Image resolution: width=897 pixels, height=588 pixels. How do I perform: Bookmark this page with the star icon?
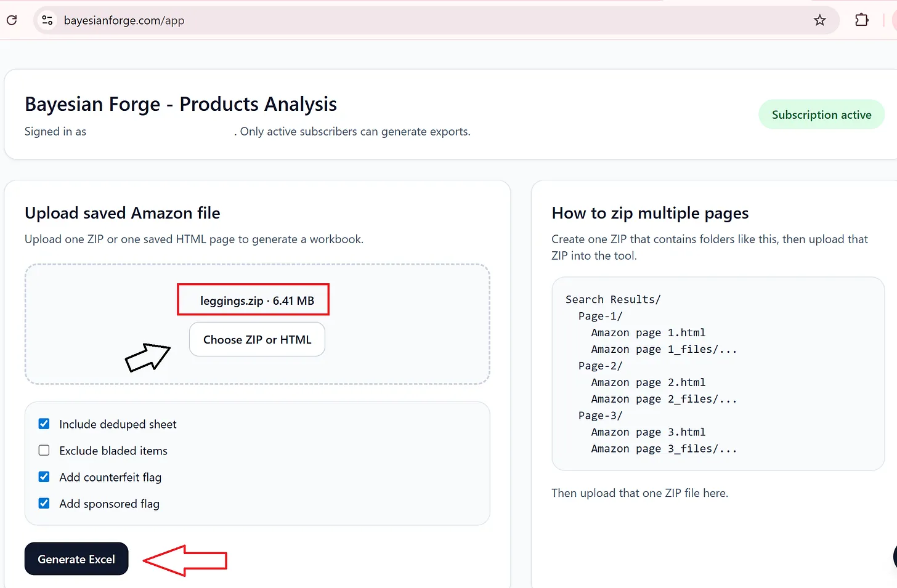(819, 20)
